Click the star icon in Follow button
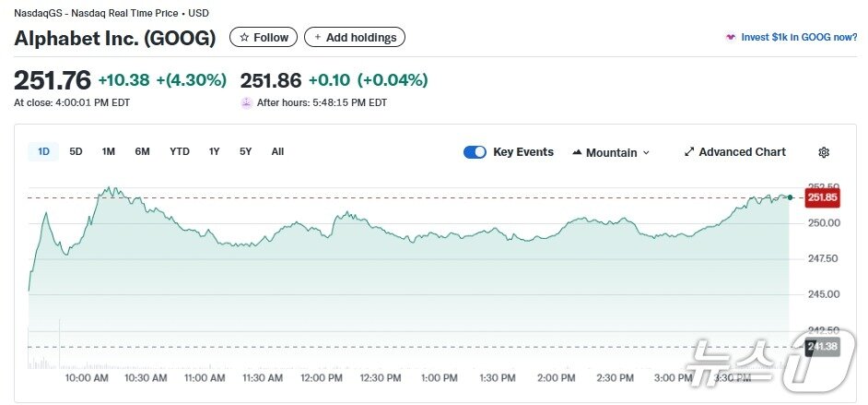Screen dimensions: 868x405 [244, 38]
